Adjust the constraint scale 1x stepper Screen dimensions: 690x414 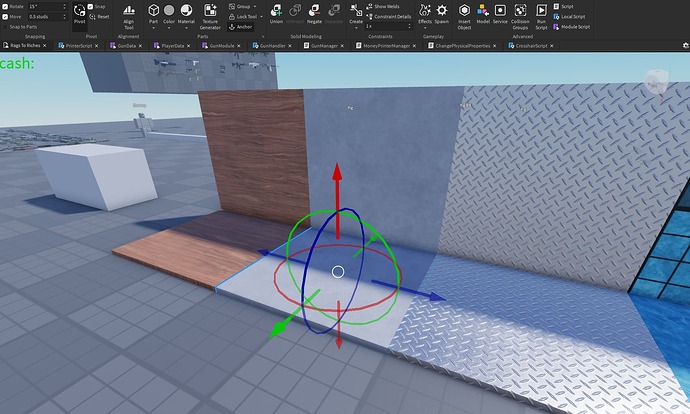(410, 26)
